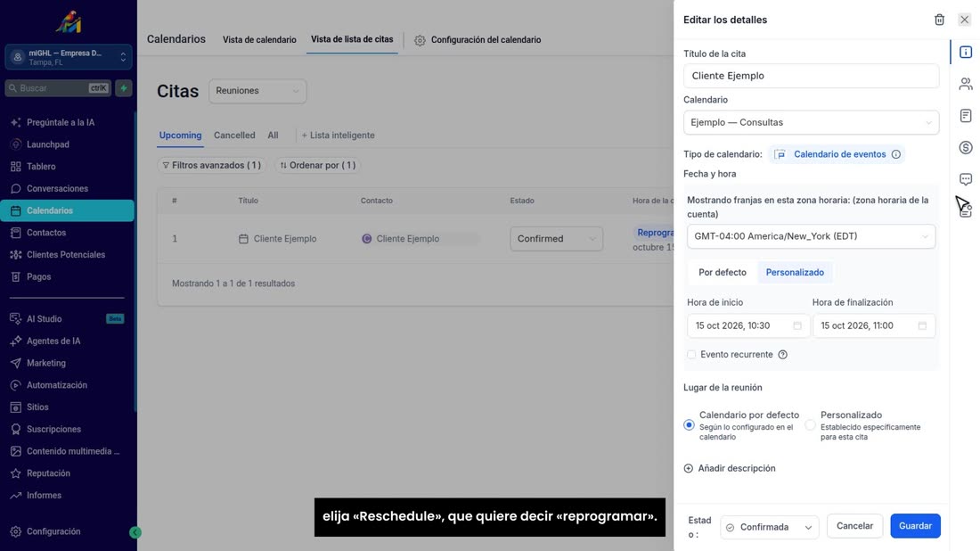Click Añadir descripción link
The image size is (980, 551).
(x=736, y=468)
